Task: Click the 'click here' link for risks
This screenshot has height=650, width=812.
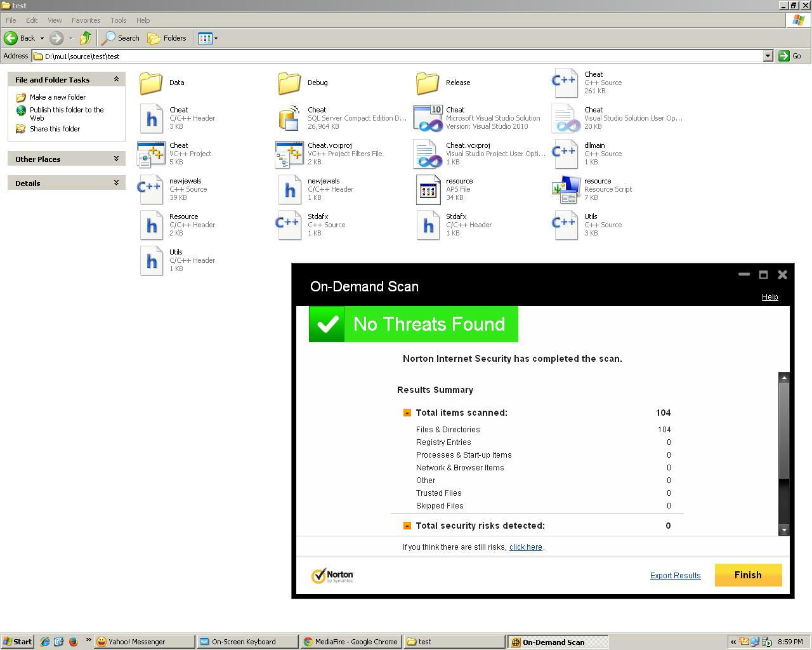Action: coord(525,547)
